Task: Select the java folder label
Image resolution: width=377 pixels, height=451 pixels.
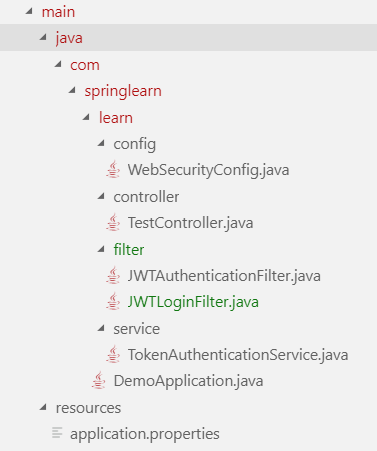Action: point(69,38)
